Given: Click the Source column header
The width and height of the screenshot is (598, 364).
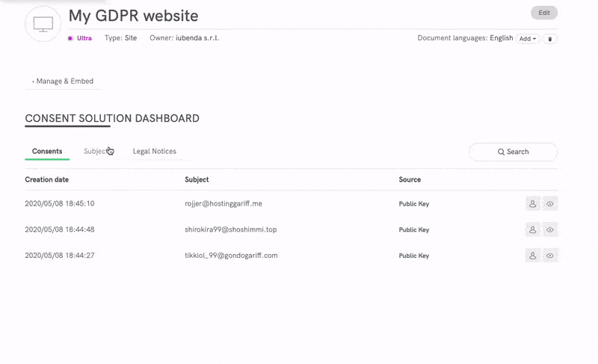Looking at the screenshot, I should tap(410, 179).
